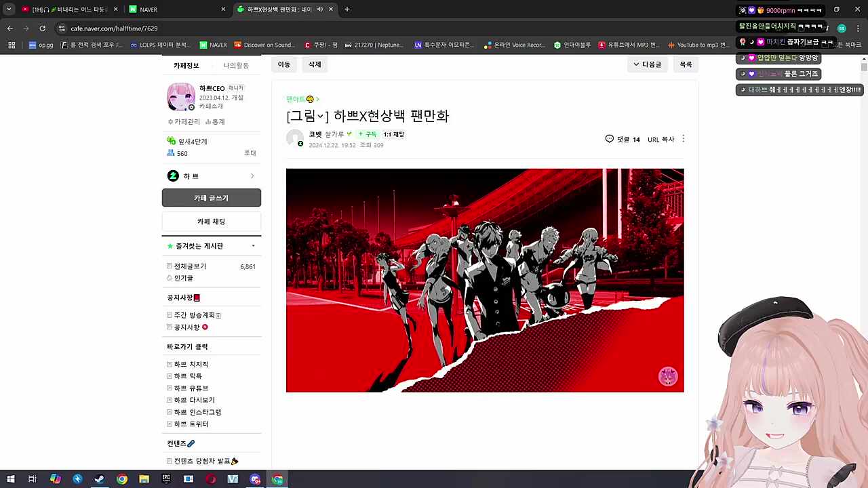This screenshot has height=488, width=868.
Task: Expand the 하 쁘 chzzk channel chevron
Action: coord(252,176)
